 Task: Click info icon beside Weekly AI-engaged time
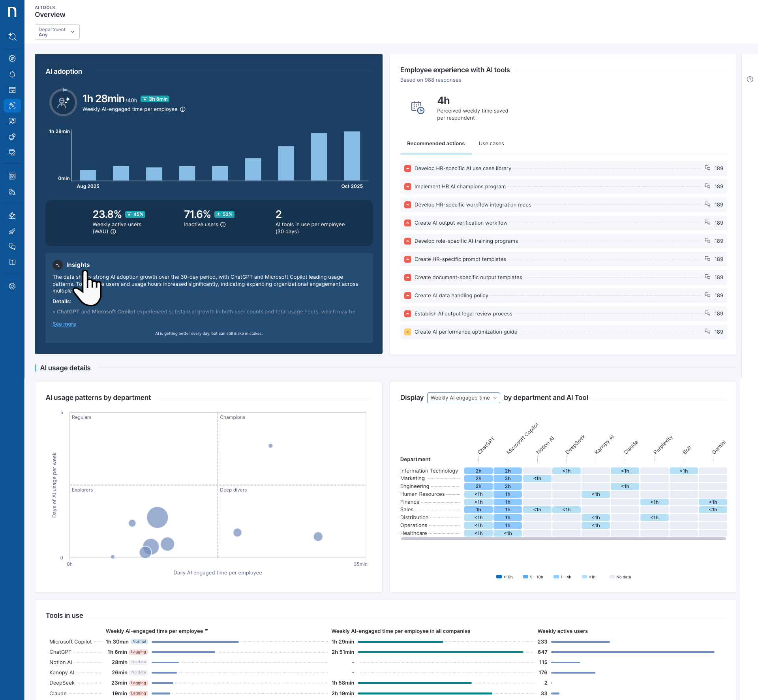[x=183, y=109]
